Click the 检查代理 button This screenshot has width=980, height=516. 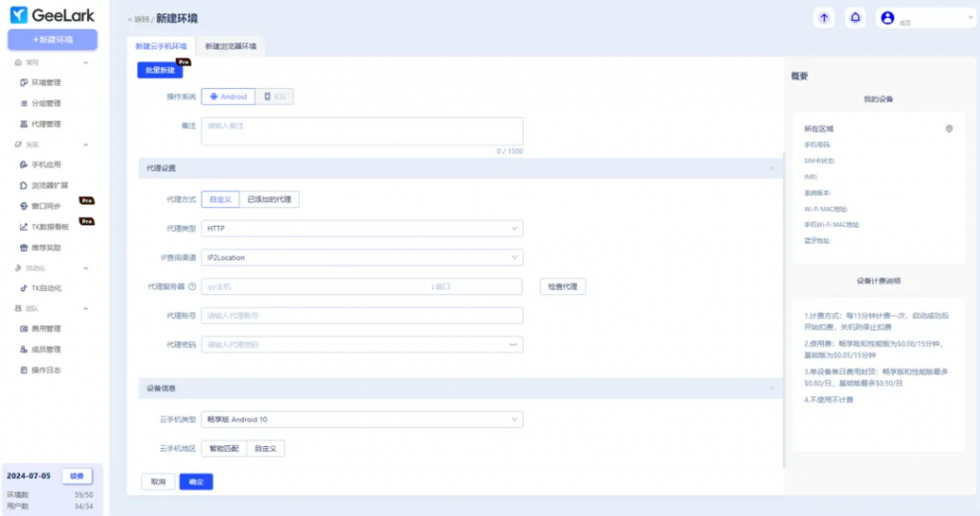click(562, 287)
